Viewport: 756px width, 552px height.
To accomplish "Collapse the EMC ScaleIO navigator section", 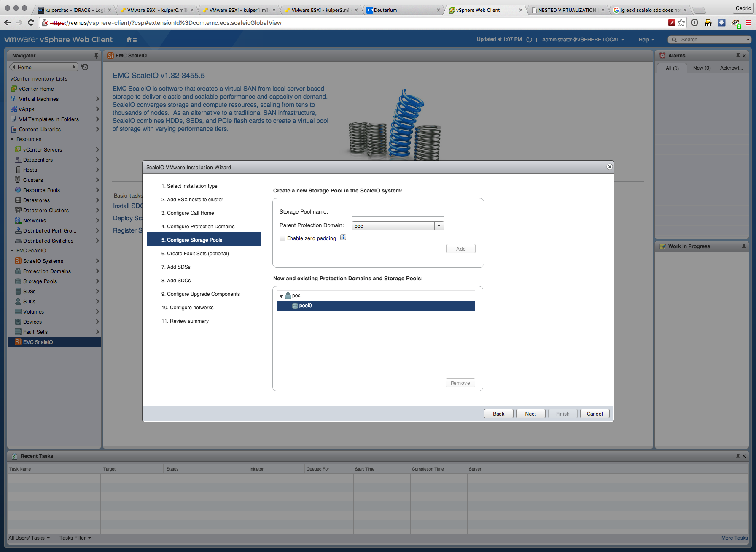I will tap(12, 251).
